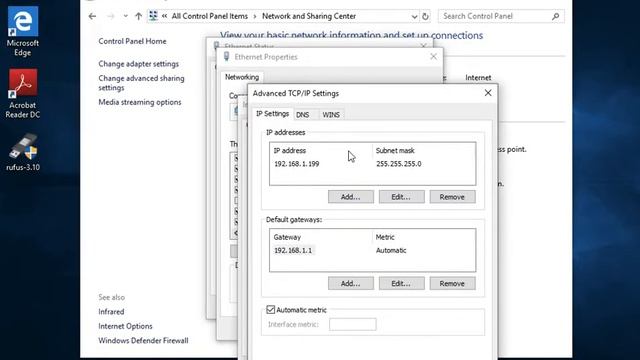Click the up-one-level arrow in Control Panel
Screen dimensions: 640x360
tap(138, 16)
